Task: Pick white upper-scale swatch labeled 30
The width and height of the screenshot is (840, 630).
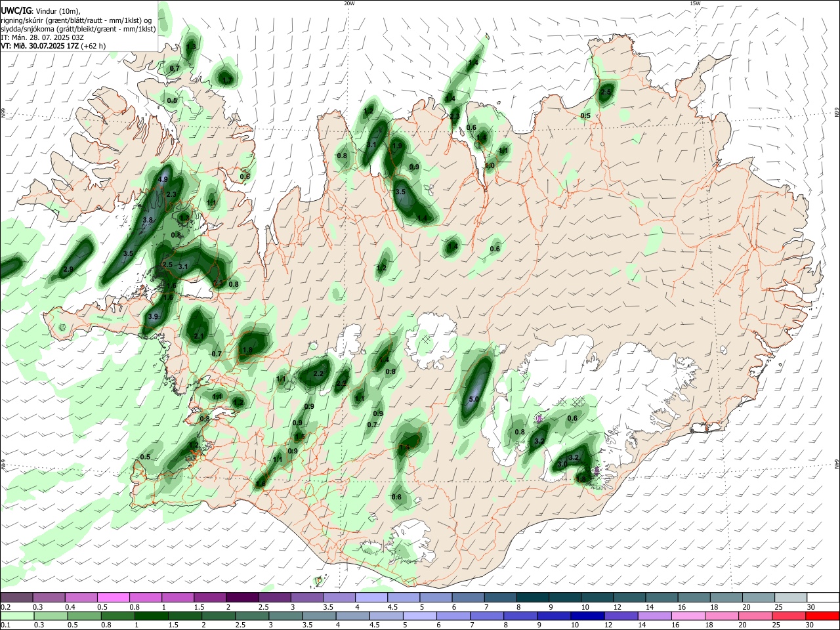Action: coord(822,598)
